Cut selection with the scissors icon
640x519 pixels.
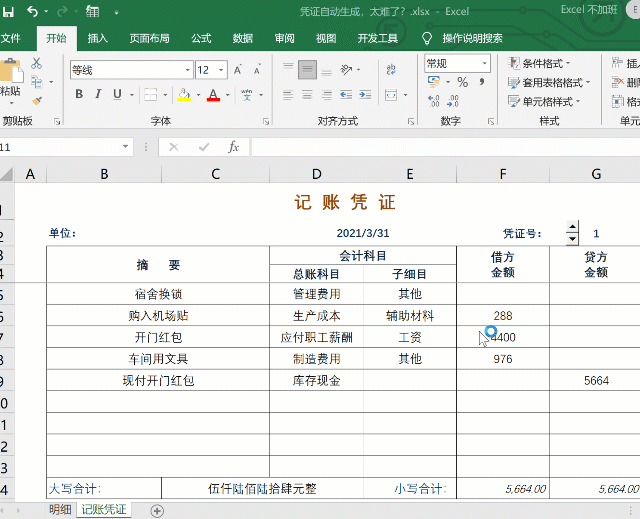(36, 63)
